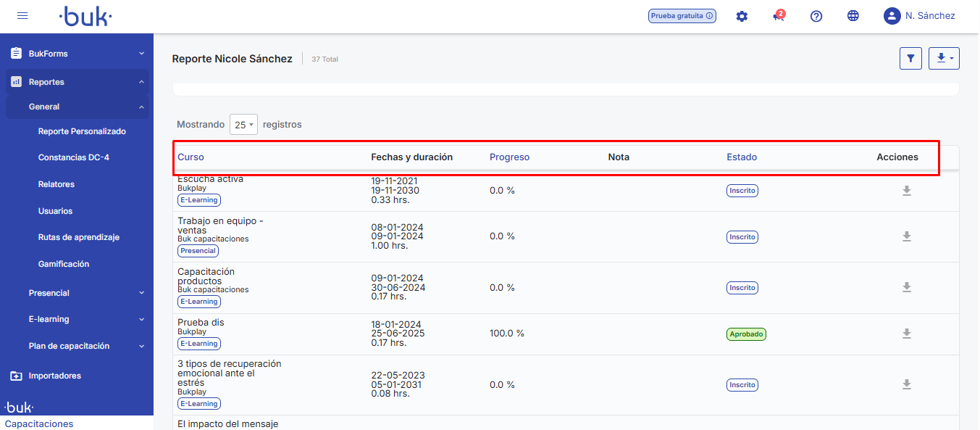The image size is (980, 430).
Task: Sort table by Curso column header
Action: click(x=190, y=157)
